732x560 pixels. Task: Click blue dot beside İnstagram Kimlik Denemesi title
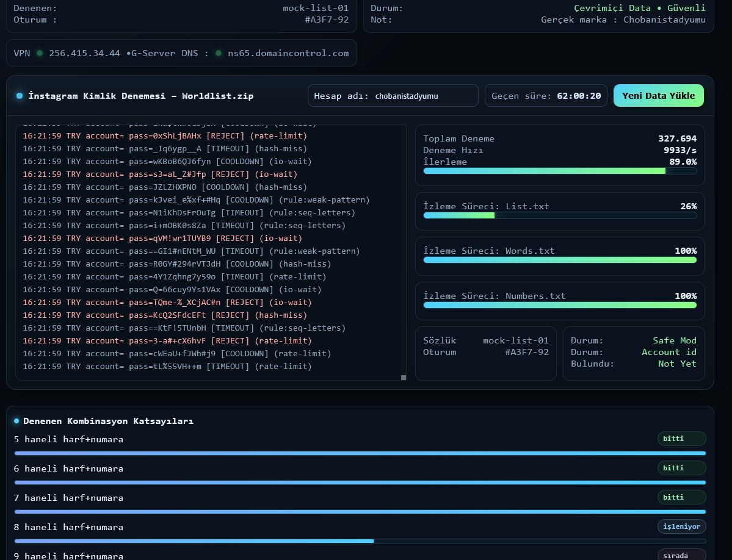pyautogui.click(x=20, y=96)
